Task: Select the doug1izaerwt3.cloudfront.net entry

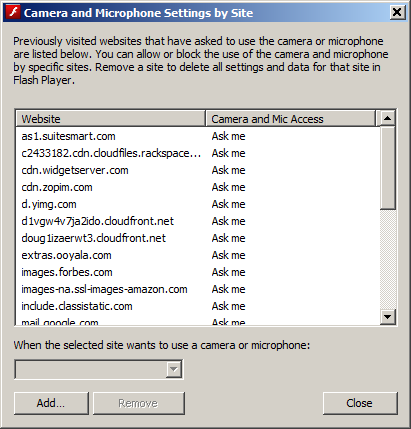Action: coord(198,238)
